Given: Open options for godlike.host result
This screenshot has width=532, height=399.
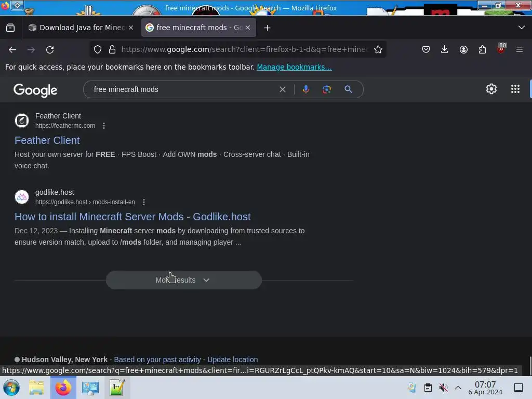Looking at the screenshot, I should click(144, 202).
